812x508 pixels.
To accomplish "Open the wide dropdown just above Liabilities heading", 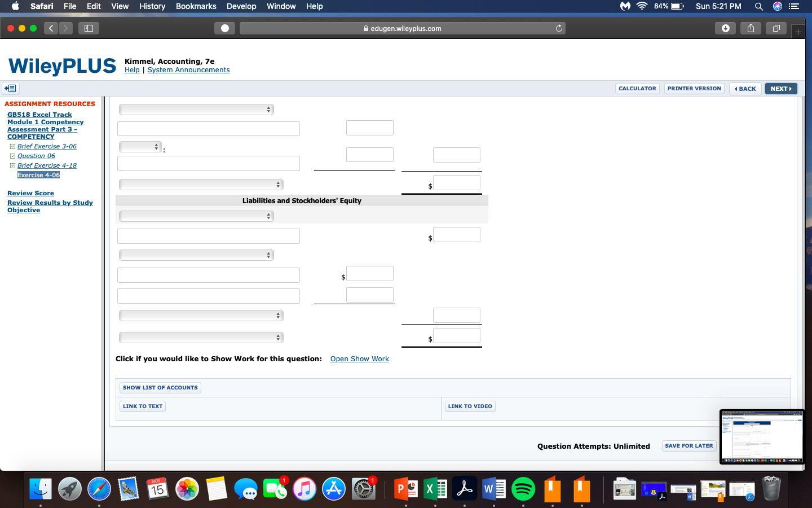I will (x=201, y=185).
